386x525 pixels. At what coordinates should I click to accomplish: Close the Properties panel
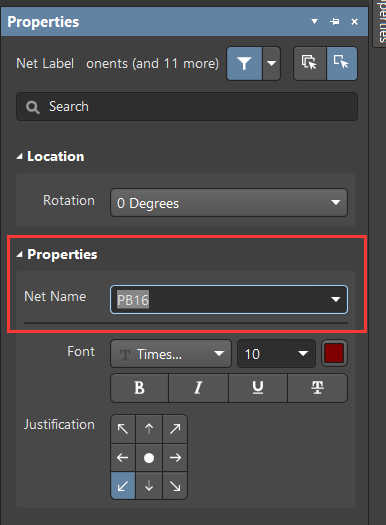[x=355, y=22]
